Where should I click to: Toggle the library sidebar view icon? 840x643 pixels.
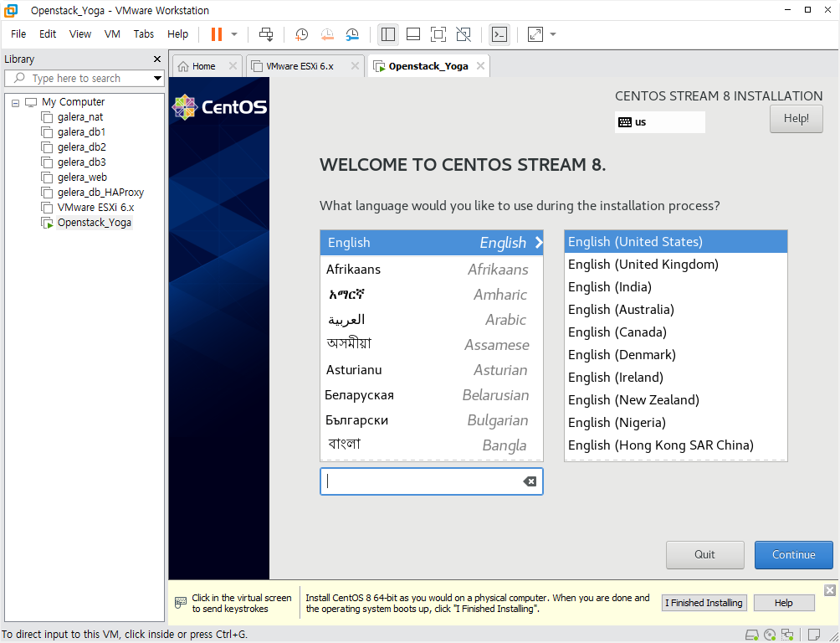(x=388, y=34)
